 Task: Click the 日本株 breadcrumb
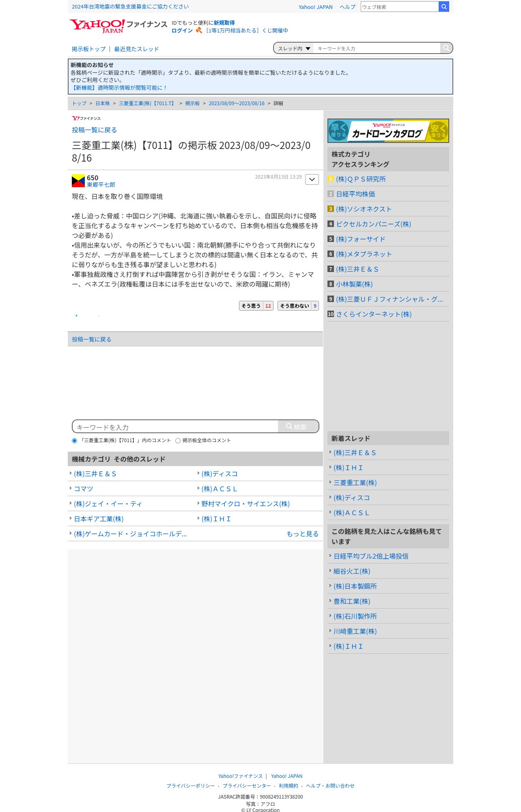103,104
